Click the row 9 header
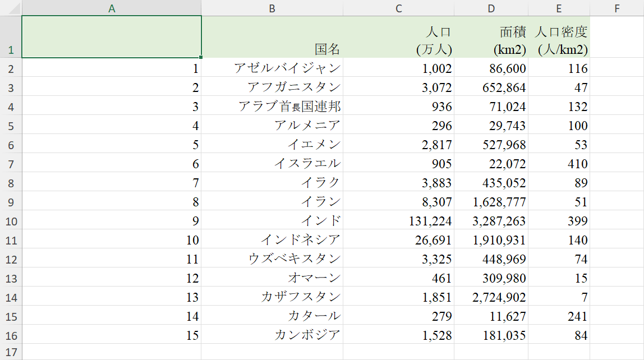Image resolution: width=644 pixels, height=360 pixels. (x=11, y=201)
